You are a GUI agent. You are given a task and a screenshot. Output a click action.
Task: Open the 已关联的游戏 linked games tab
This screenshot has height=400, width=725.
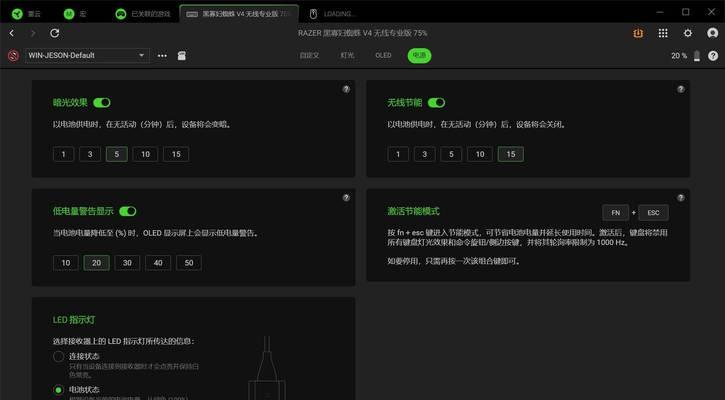click(143, 14)
